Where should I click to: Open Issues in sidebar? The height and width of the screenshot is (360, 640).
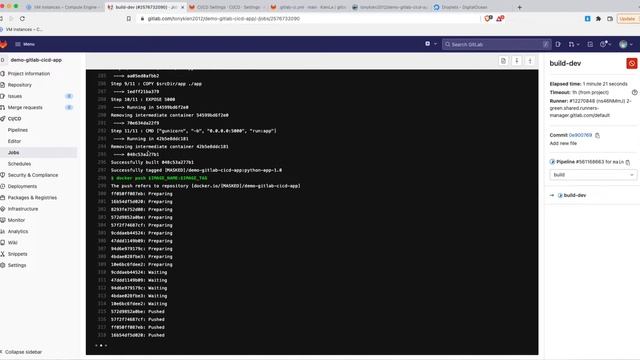(x=15, y=96)
